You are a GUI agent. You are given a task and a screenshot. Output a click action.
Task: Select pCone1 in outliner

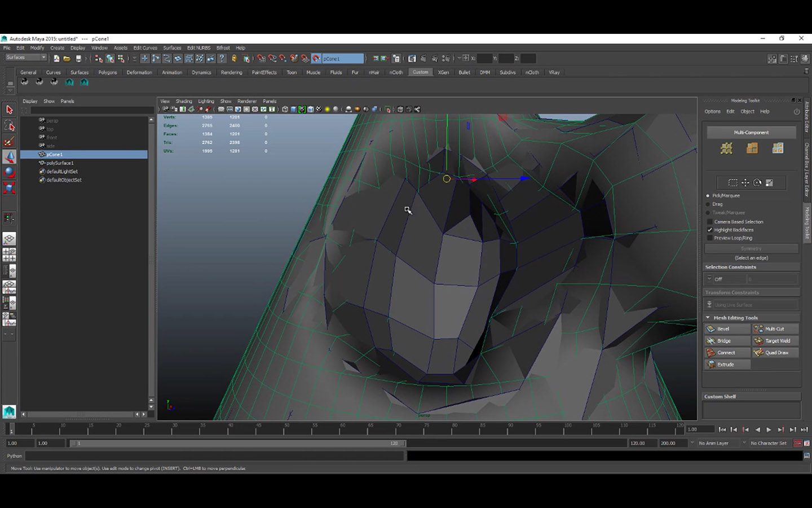(84, 154)
